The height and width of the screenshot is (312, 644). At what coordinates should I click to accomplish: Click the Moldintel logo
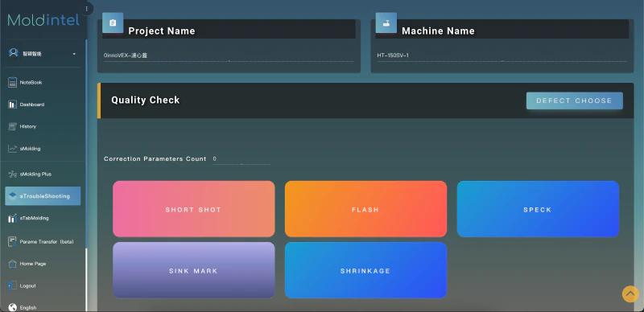click(43, 20)
